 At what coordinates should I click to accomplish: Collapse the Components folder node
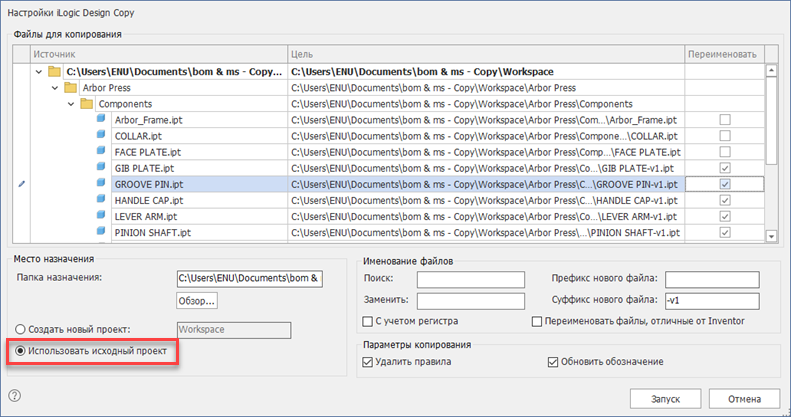tap(70, 103)
